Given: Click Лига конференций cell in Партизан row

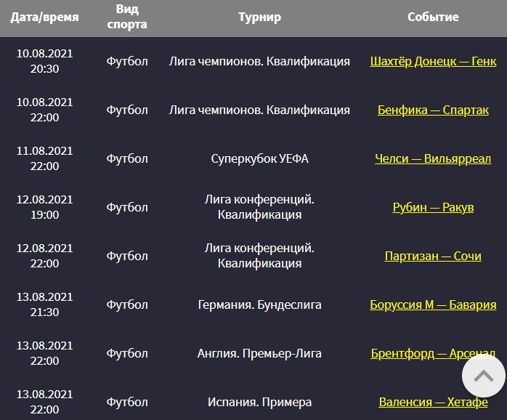Looking at the screenshot, I should (x=259, y=256).
